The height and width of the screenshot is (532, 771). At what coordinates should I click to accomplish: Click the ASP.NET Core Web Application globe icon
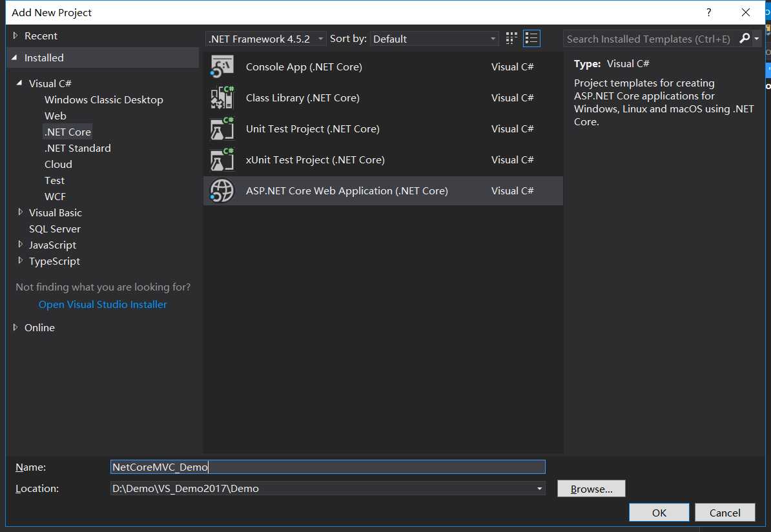click(221, 190)
